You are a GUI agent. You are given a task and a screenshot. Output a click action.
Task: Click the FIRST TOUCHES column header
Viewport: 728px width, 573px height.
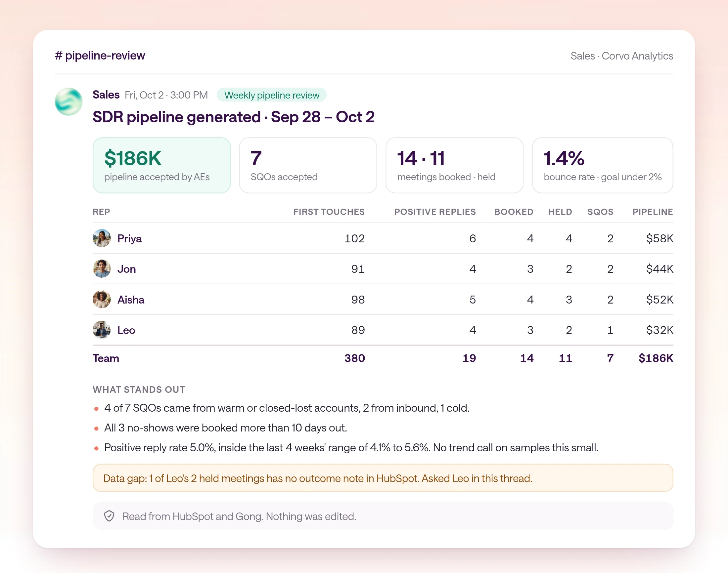329,212
